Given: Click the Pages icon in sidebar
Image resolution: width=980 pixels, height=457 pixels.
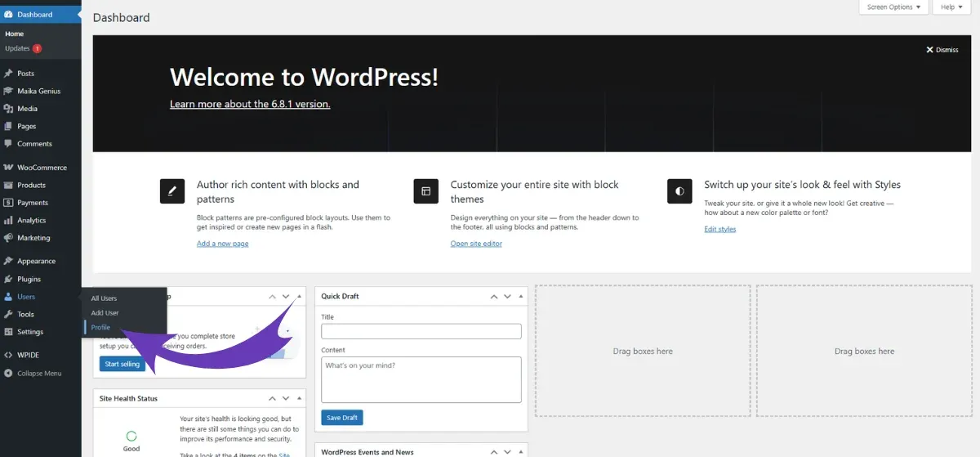Looking at the screenshot, I should (x=8, y=127).
